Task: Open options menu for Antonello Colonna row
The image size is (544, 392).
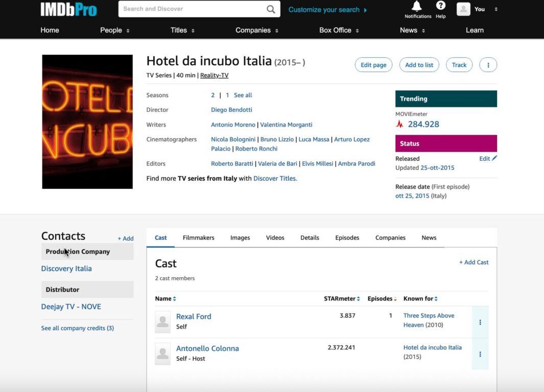Action: [480, 354]
